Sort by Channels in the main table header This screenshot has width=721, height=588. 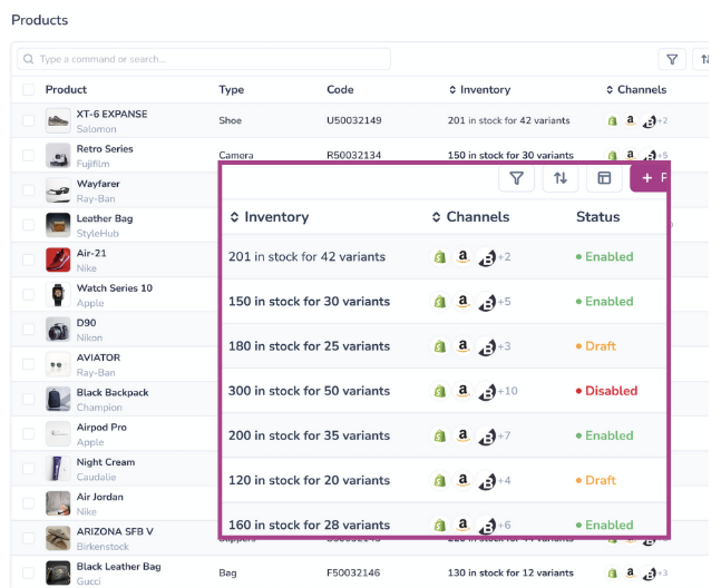(636, 90)
